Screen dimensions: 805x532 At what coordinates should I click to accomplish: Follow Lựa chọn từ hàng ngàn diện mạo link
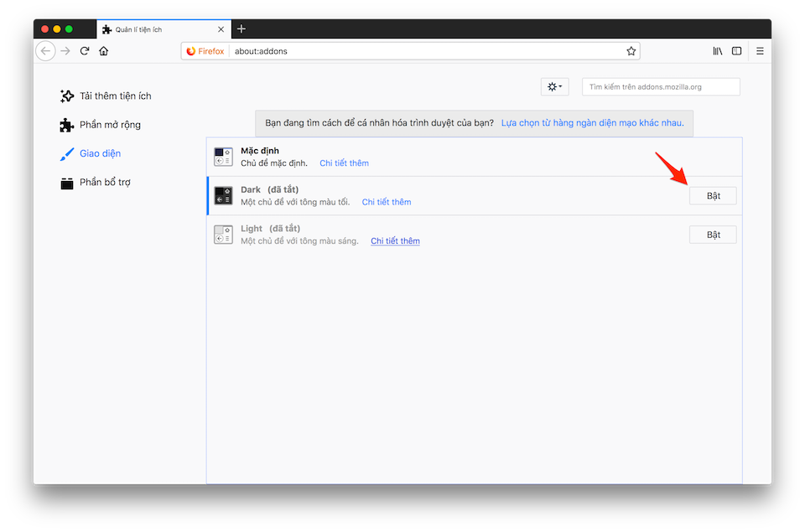click(593, 123)
